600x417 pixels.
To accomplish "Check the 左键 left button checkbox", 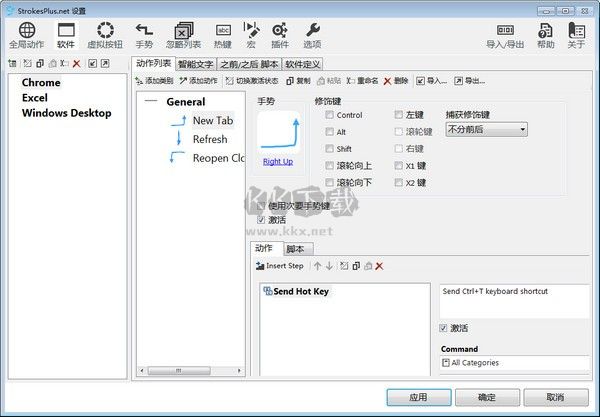I will click(399, 114).
